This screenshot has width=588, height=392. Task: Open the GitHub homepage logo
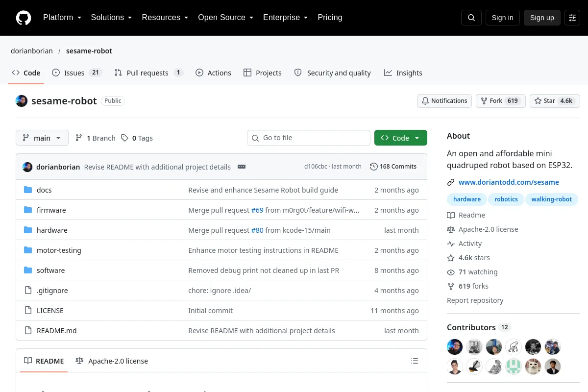tap(24, 18)
